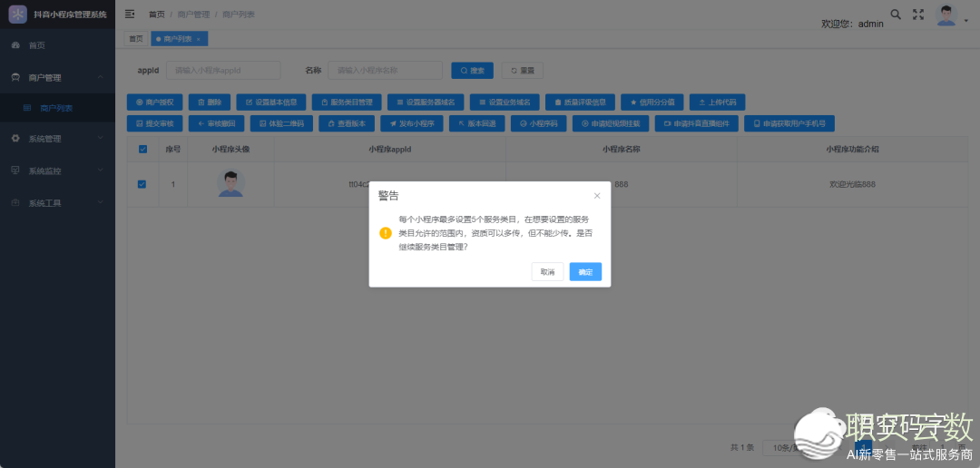Image resolution: width=980 pixels, height=468 pixels.
Task: Click the 搜索 button
Action: pyautogui.click(x=473, y=71)
